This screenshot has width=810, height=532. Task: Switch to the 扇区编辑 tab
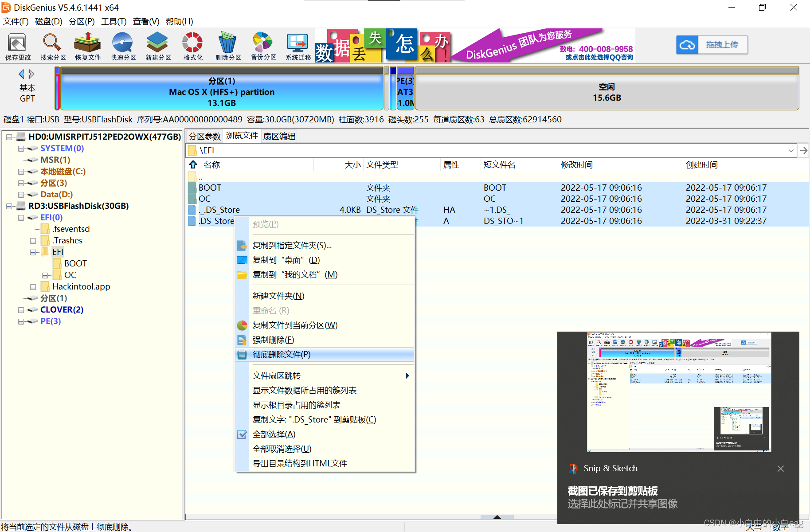click(x=279, y=136)
